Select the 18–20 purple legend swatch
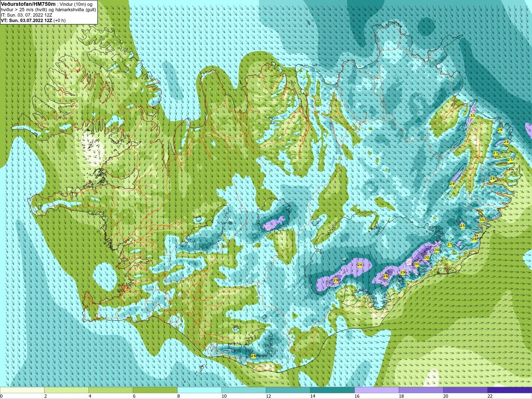 (421, 390)
